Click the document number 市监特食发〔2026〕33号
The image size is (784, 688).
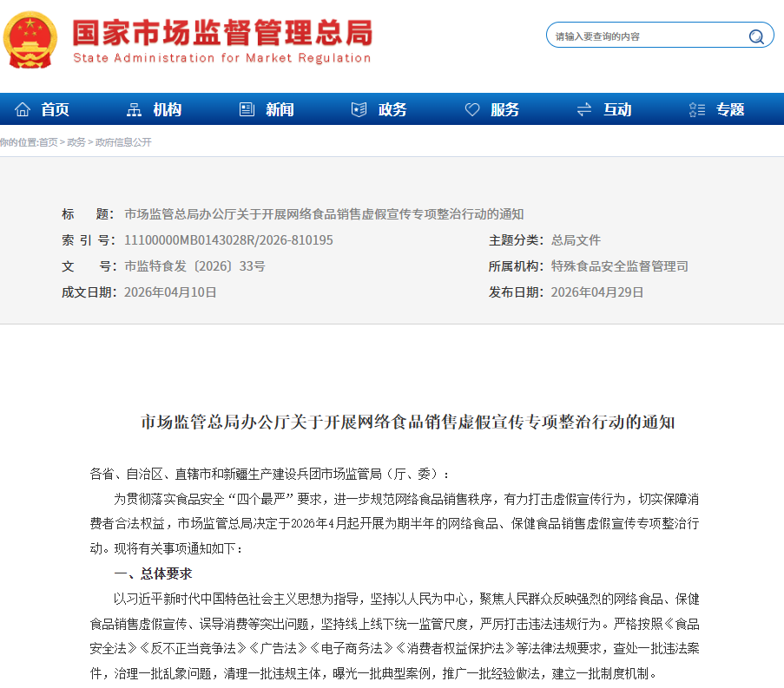click(x=195, y=266)
